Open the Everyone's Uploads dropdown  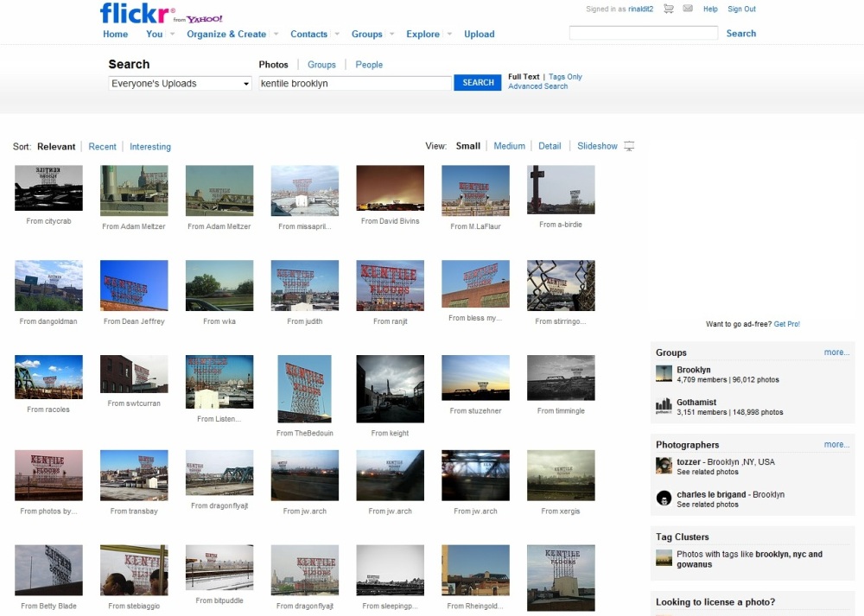click(x=181, y=83)
